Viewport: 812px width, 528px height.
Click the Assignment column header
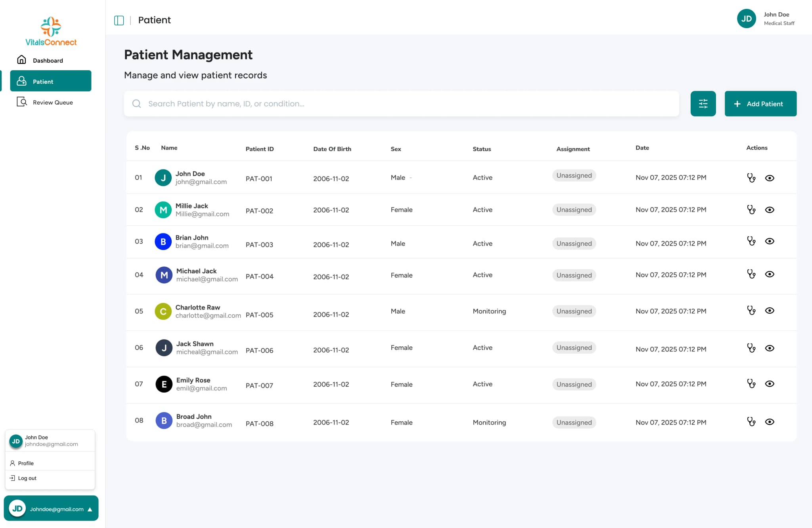click(x=573, y=149)
